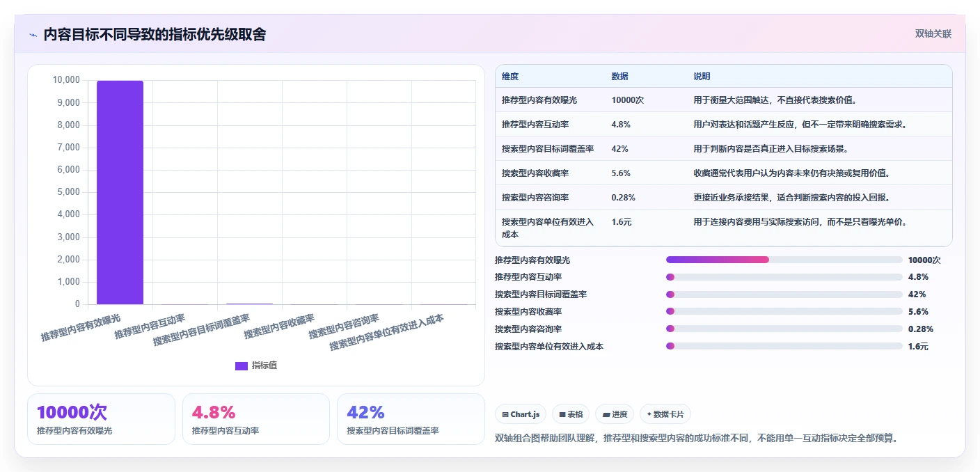The image size is (980, 472).
Task: Select the 表格 tag chip
Action: tap(570, 414)
